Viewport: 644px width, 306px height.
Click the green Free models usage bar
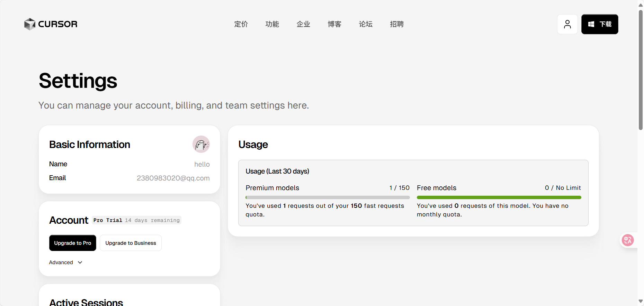click(x=499, y=197)
